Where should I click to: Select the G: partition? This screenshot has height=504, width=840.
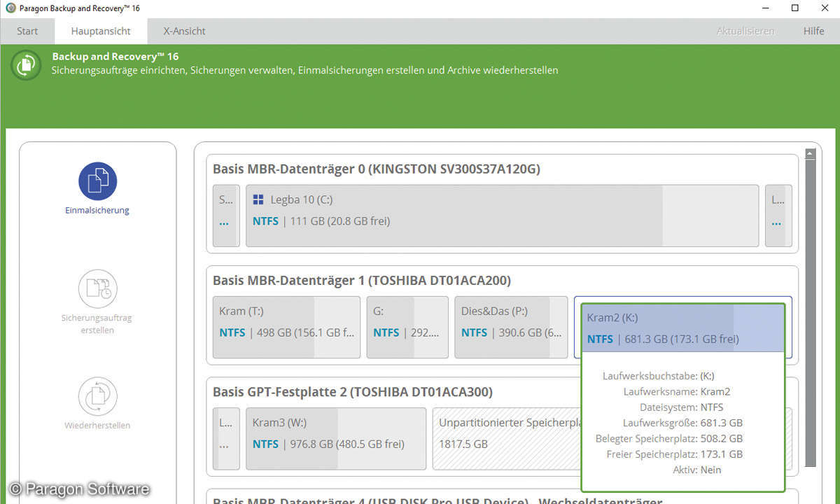[x=407, y=328]
